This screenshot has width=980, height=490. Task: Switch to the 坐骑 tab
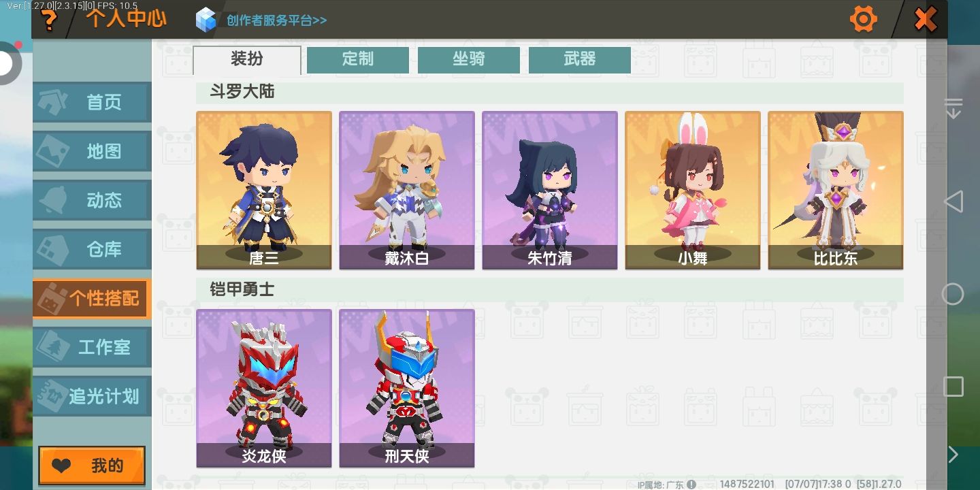469,60
